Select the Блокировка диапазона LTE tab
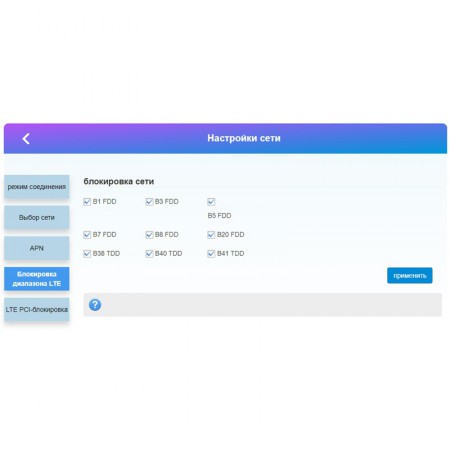The width and height of the screenshot is (450, 450). coord(37,279)
